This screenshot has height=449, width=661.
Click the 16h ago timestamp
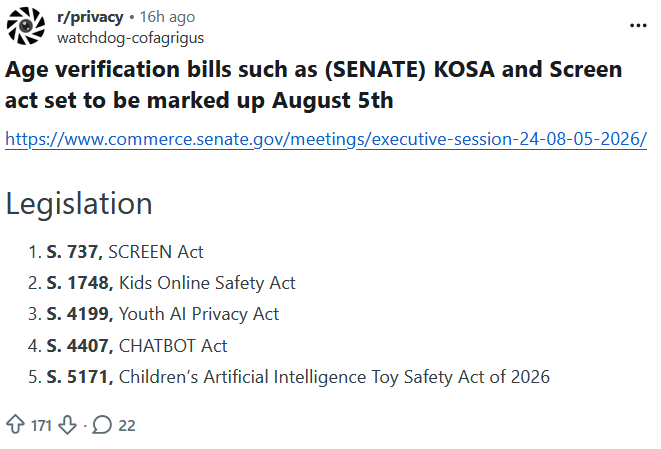(x=167, y=17)
